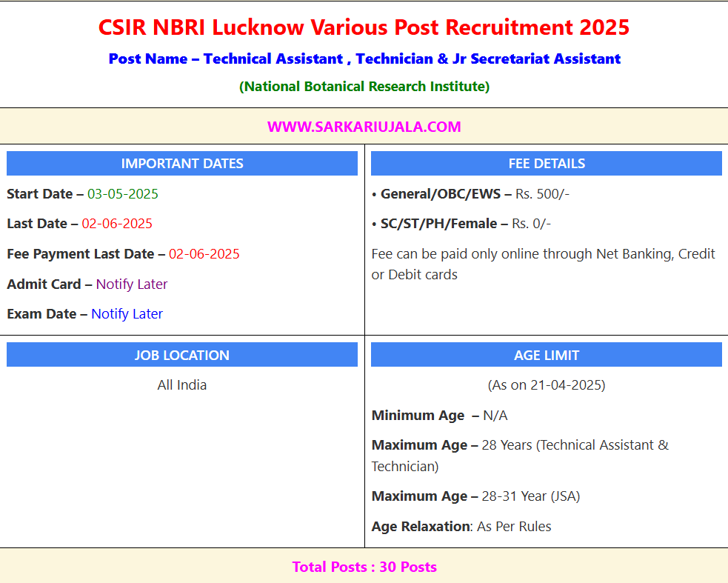728x583 pixels.
Task: Click the Start Date value 03-05-2025
Action: click(123, 194)
